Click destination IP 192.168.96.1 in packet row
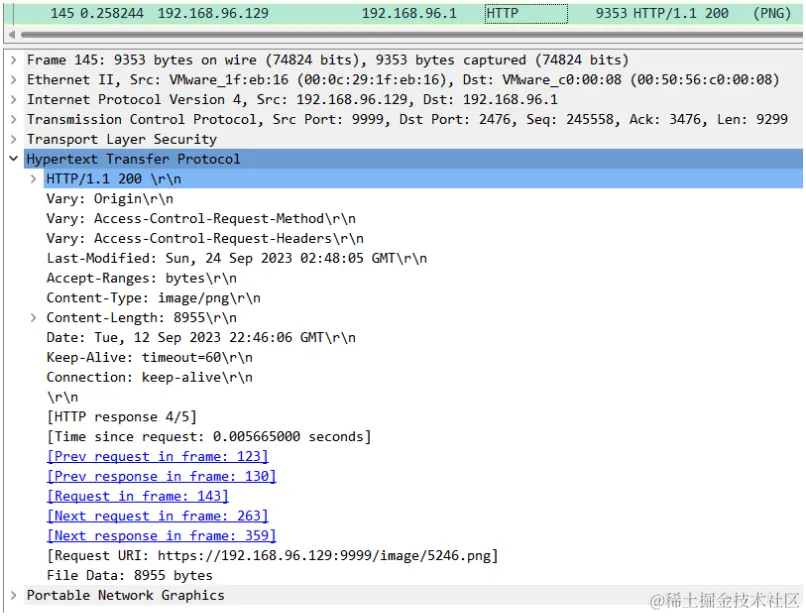The width and height of the screenshot is (806, 616). pyautogui.click(x=409, y=13)
